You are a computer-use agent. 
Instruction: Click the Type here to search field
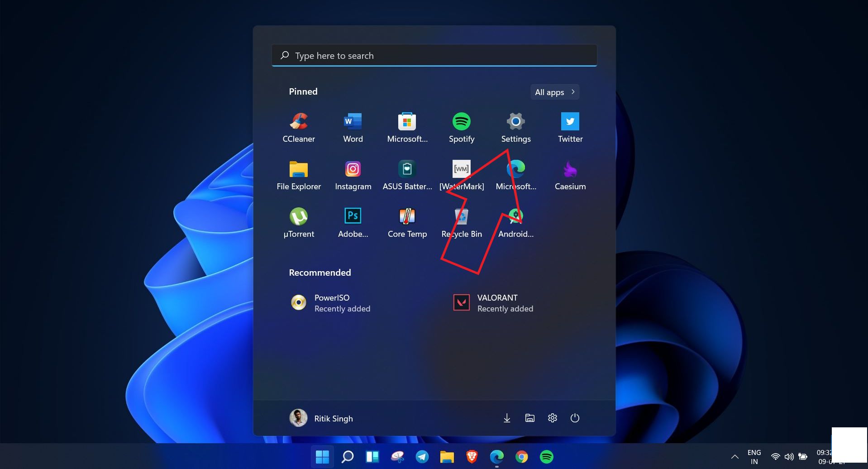(434, 55)
